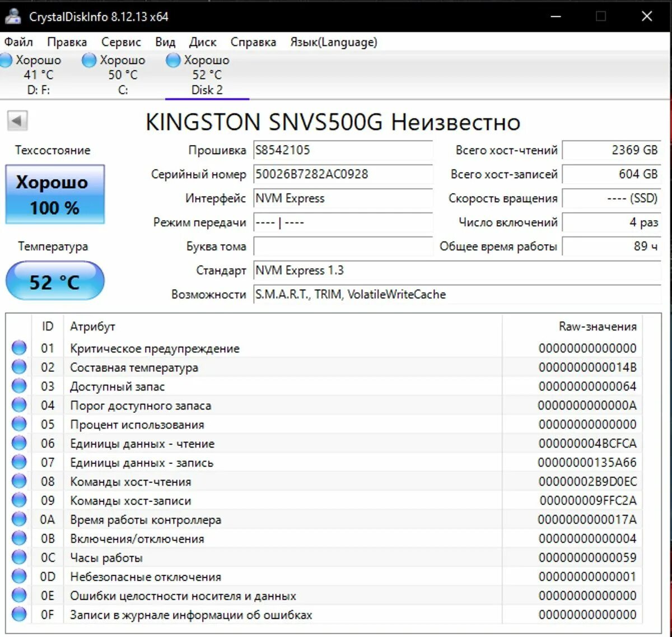The image size is (672, 637).
Task: Open the Правка menu
Action: (67, 42)
